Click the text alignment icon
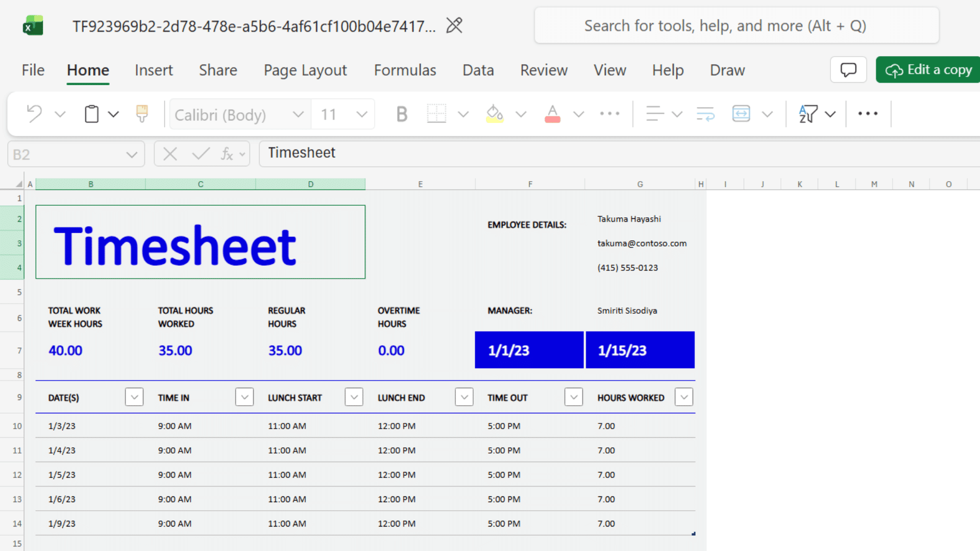 coord(655,114)
